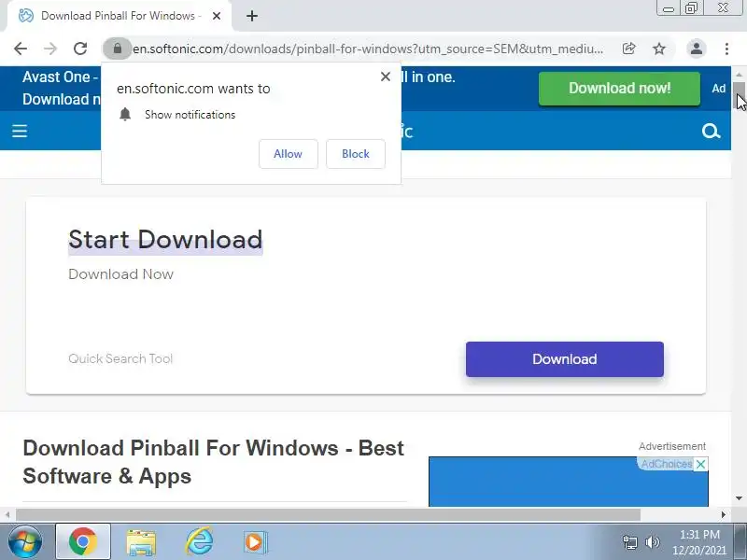Click the Chrome taskbar icon
The width and height of the screenshot is (747, 560).
[x=83, y=542]
